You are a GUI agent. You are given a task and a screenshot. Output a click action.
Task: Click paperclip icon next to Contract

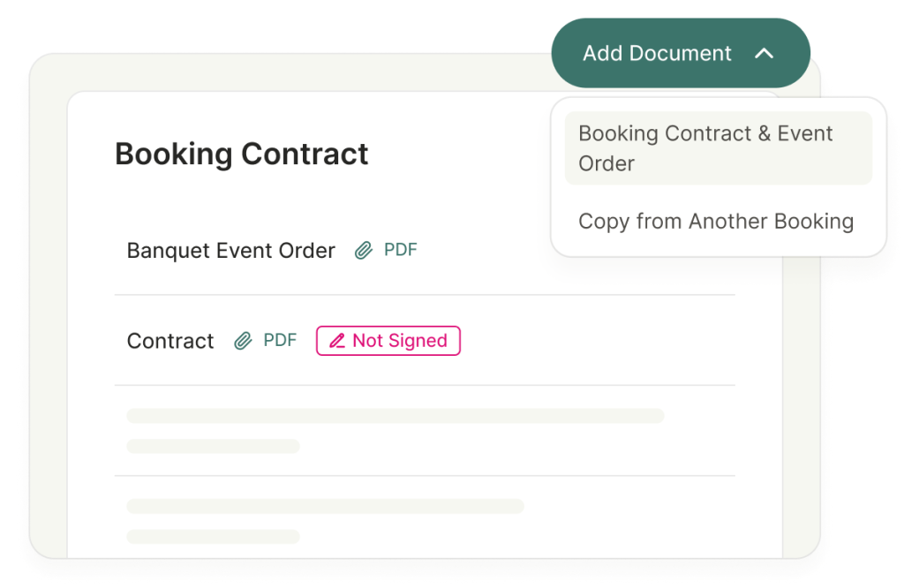243,341
